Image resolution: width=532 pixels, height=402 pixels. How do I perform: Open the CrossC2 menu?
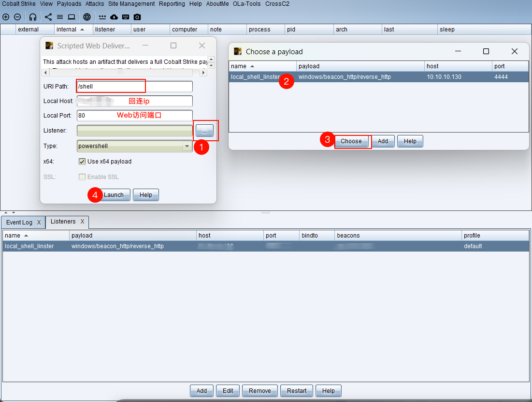tap(277, 4)
